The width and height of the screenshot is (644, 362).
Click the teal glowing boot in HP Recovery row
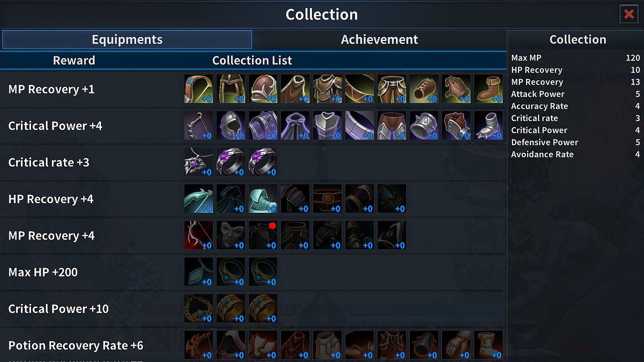[263, 199]
